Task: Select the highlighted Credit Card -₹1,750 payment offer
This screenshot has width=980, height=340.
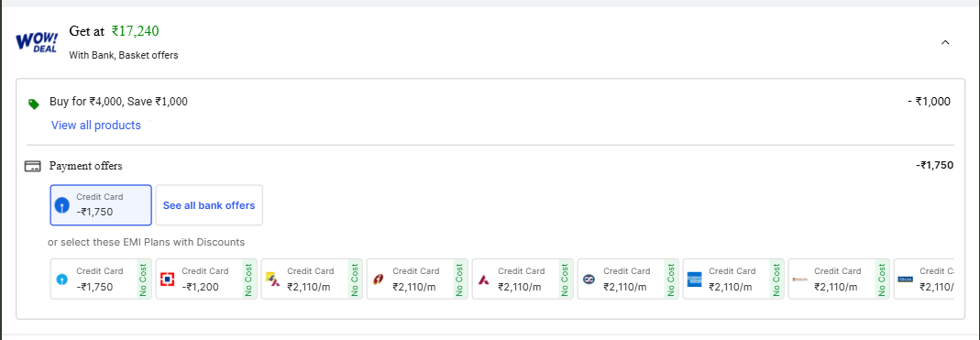Action: (x=101, y=205)
